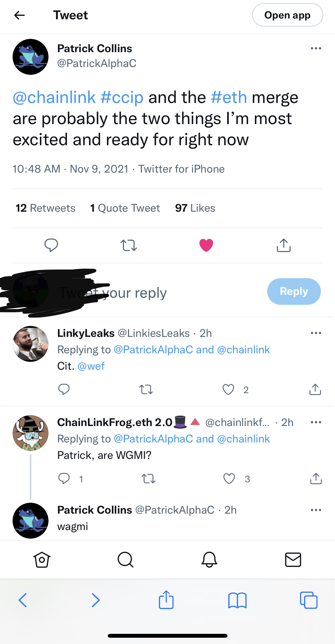Open Messages envelope in bottom nav
Screen dimensions: 335x644
click(293, 560)
